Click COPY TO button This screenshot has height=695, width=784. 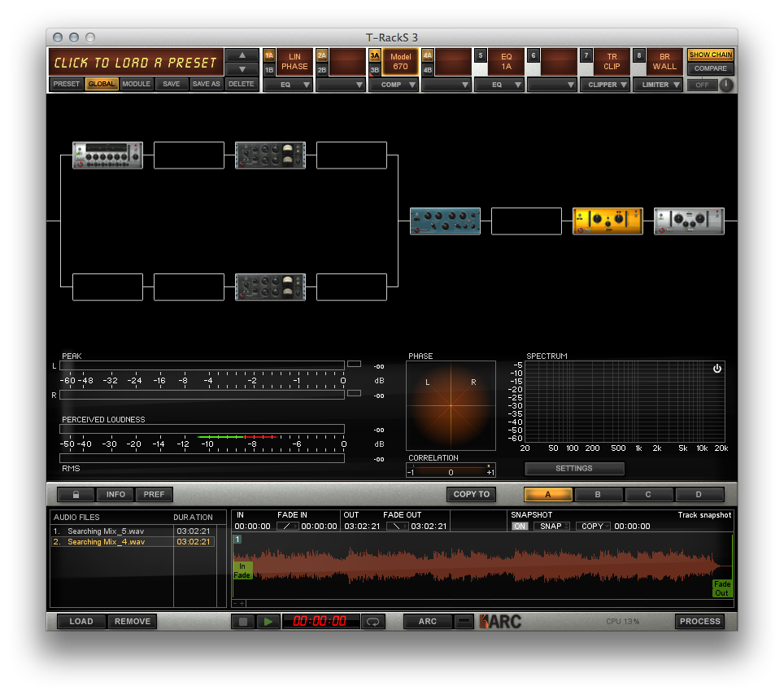point(472,494)
